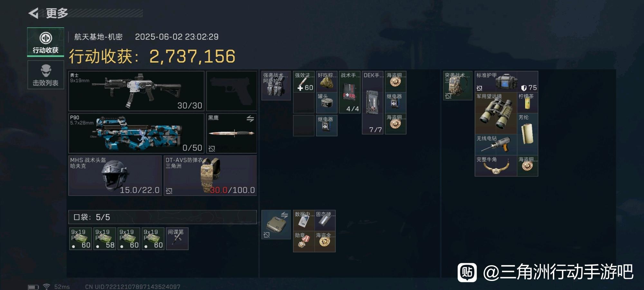Viewport: 644px width, 290px height.
Task: Select the 完整牛角 horn item
Action: point(496,166)
